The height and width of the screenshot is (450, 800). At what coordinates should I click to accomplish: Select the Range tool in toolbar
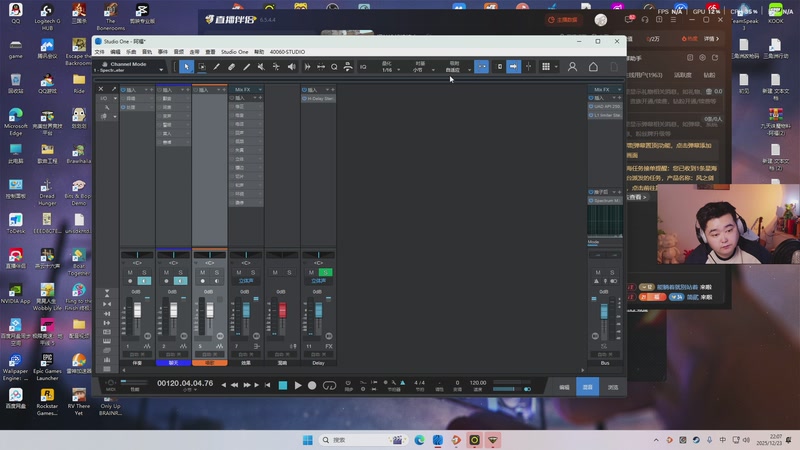(x=202, y=67)
